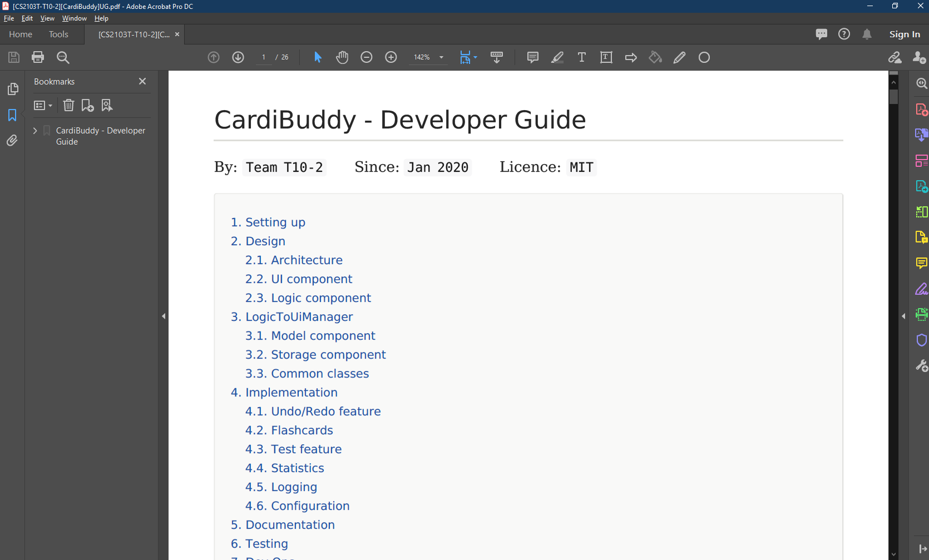Go to previous page arrow

pos(214,57)
